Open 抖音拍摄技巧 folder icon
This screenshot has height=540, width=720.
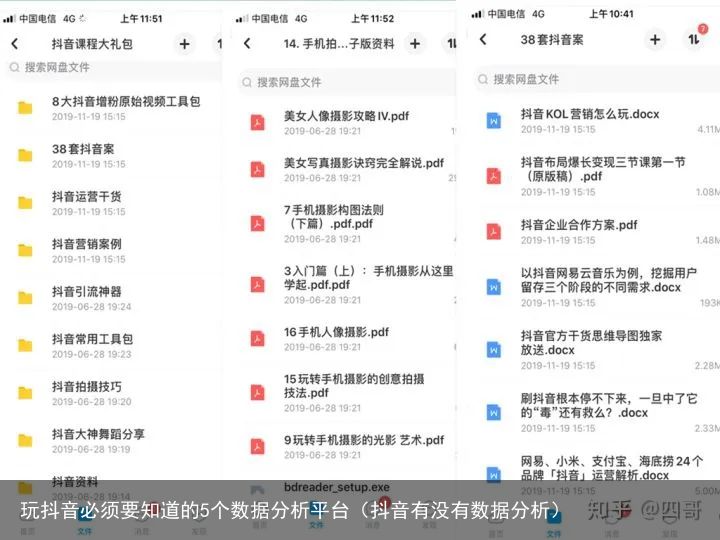pos(25,393)
